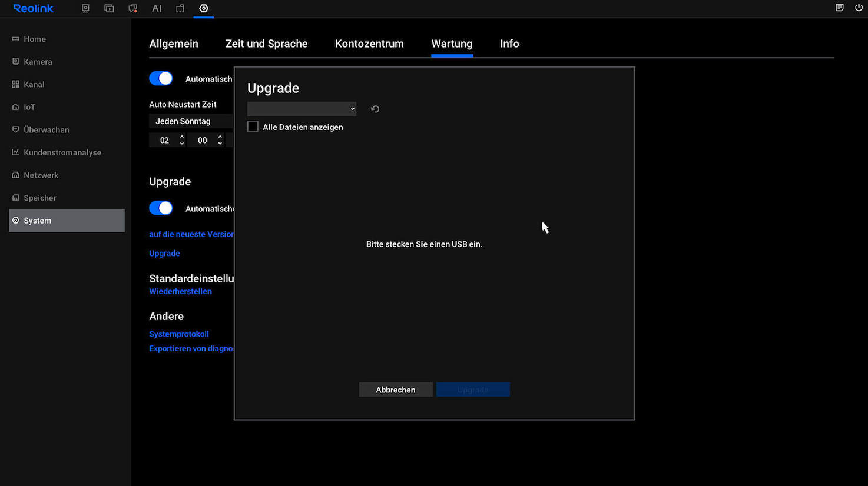
Task: Open the live view monitor icon
Action: (x=85, y=8)
